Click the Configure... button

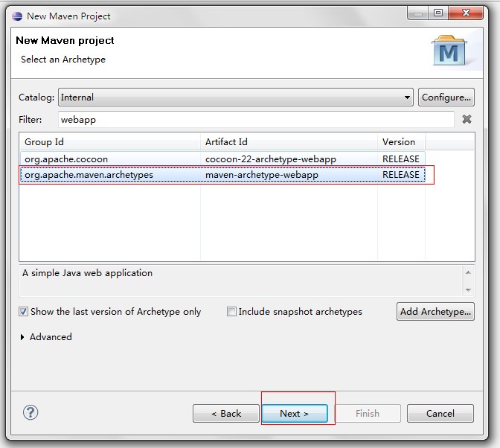point(446,97)
